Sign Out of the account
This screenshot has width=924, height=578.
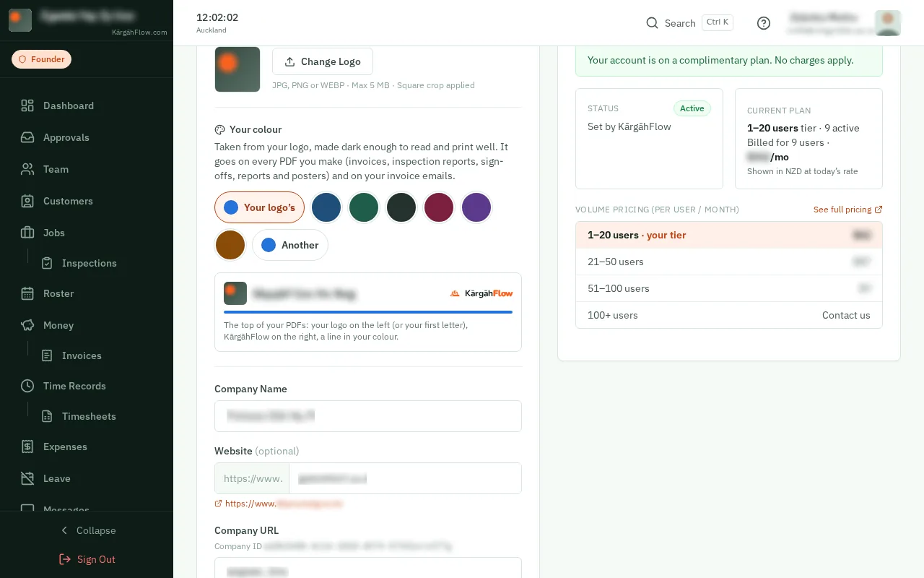coord(87,559)
